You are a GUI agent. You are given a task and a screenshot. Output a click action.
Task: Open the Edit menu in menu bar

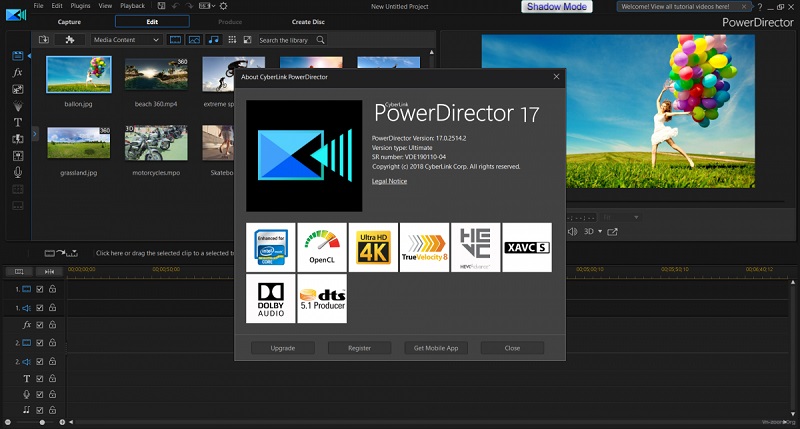tap(57, 6)
